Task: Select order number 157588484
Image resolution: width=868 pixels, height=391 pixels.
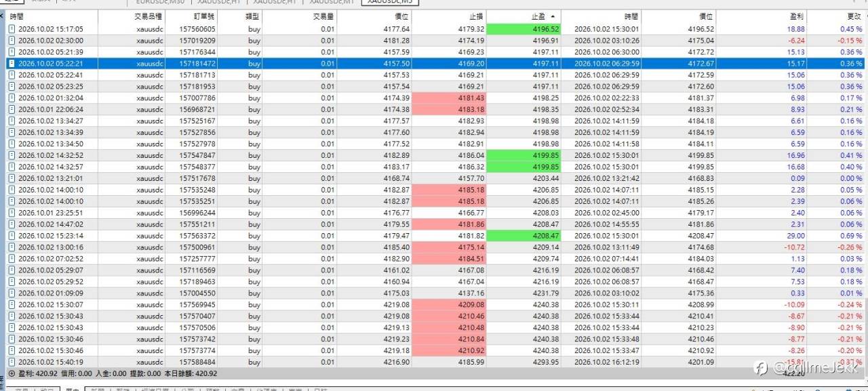Action: click(197, 363)
